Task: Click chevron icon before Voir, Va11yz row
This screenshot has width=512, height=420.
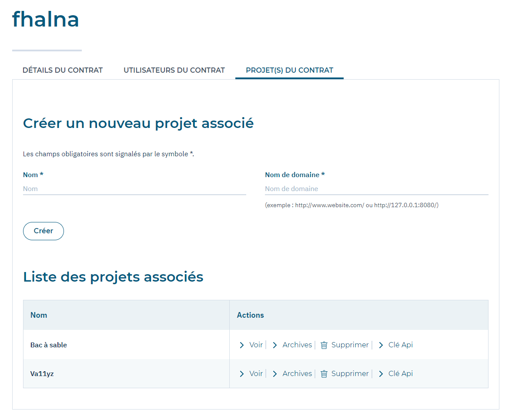Action: coord(241,374)
